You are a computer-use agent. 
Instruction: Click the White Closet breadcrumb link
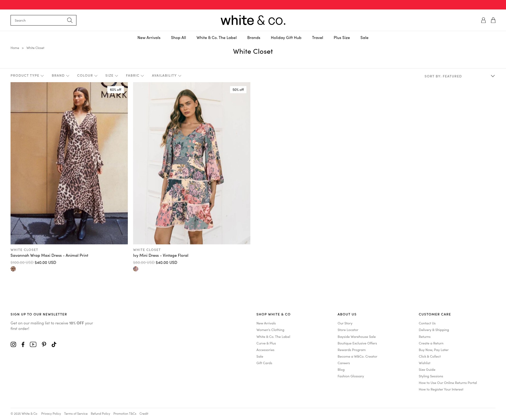[35, 48]
